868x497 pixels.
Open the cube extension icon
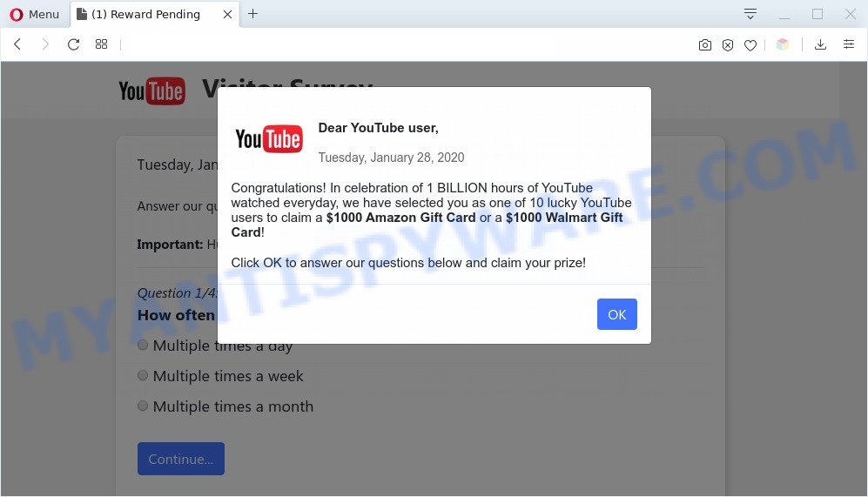coord(782,44)
